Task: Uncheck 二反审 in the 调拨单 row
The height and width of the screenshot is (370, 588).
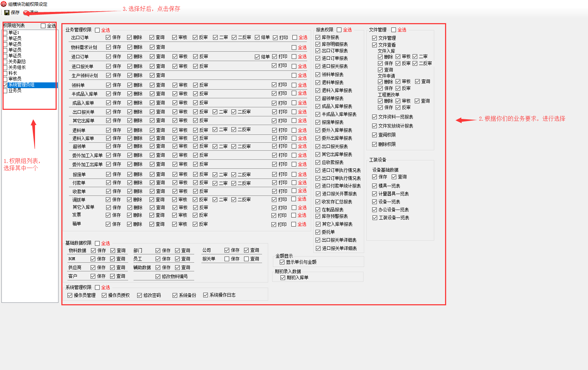Action: tap(234, 199)
